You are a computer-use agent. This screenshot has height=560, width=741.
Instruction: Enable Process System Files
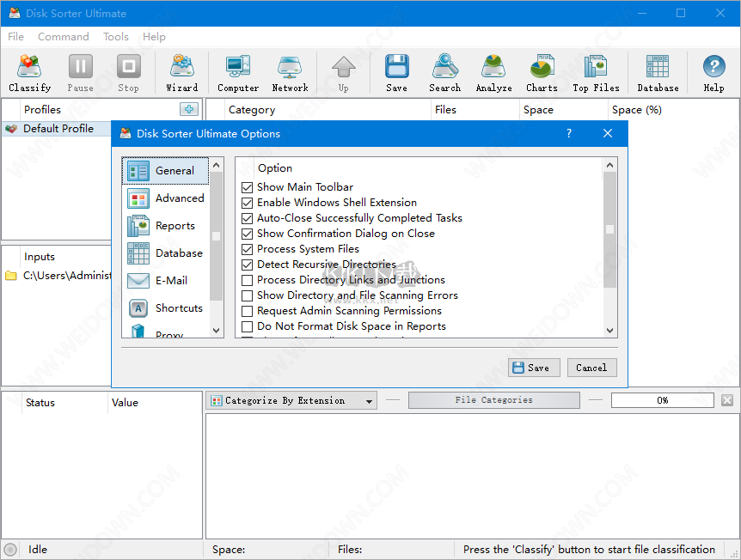coord(247,249)
